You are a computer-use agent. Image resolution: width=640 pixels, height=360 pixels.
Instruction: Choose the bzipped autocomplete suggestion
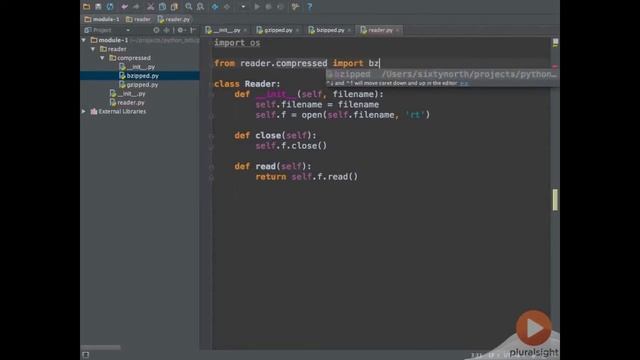coord(442,74)
